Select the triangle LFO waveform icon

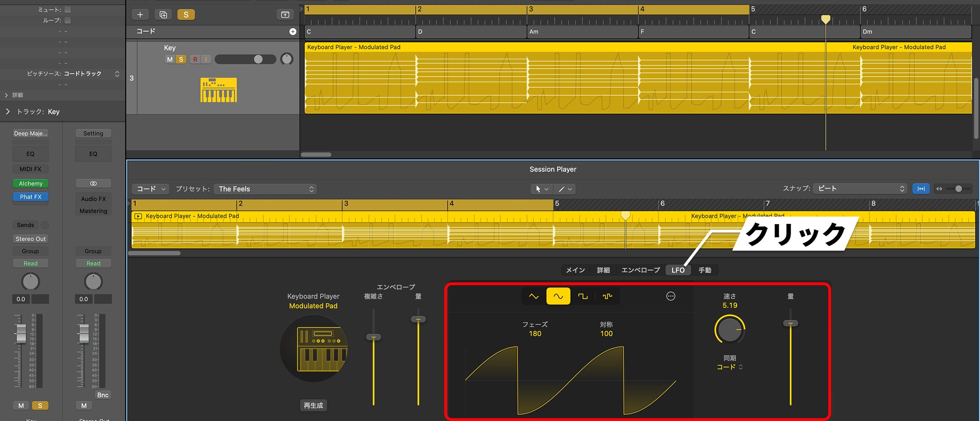[534, 296]
